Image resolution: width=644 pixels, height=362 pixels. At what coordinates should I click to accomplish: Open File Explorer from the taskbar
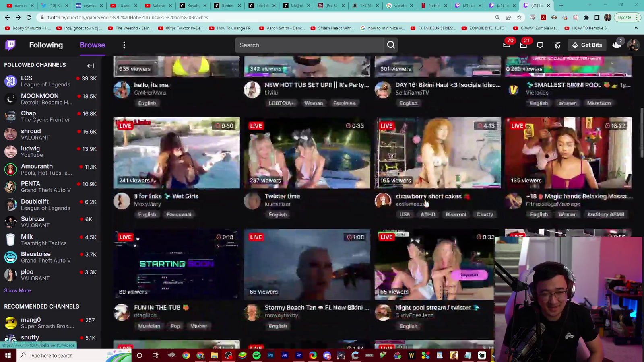[x=214, y=355]
